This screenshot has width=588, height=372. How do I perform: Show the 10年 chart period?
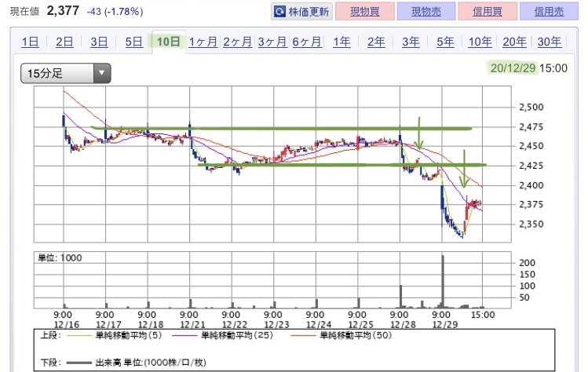pos(480,42)
